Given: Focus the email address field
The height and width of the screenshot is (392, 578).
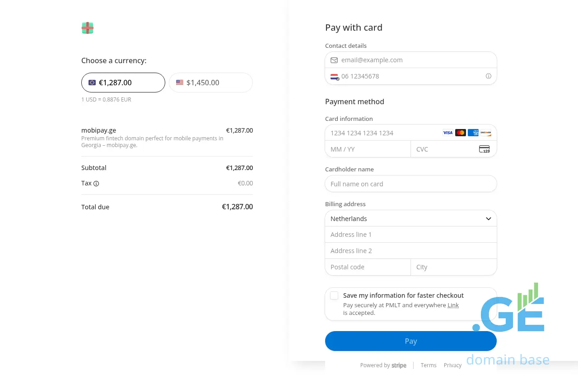Looking at the screenshot, I should [415, 60].
